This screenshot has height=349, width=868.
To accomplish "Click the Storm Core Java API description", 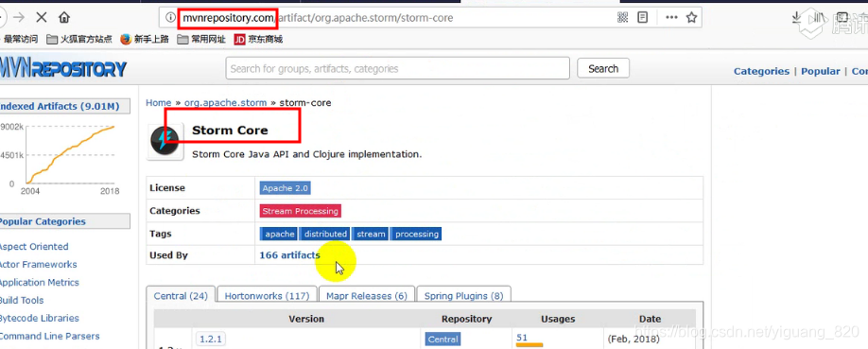I will [306, 154].
